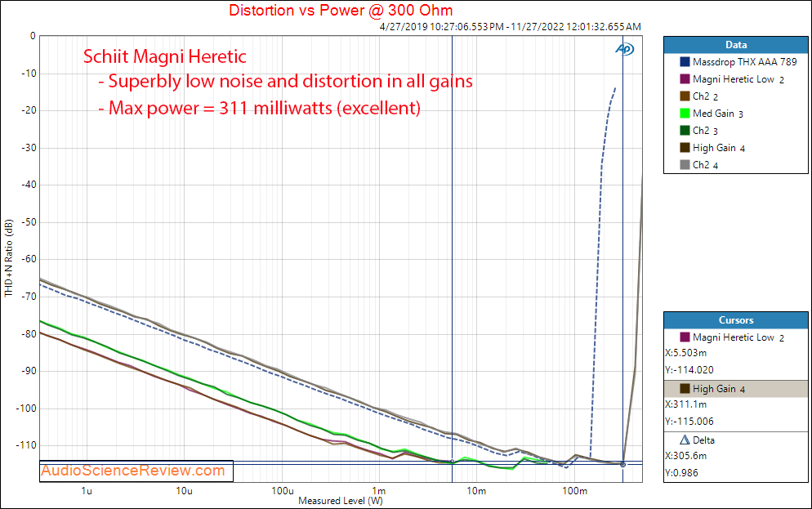Click the Med Gain legend color swatch
812x509 pixels.
pyautogui.click(x=685, y=113)
